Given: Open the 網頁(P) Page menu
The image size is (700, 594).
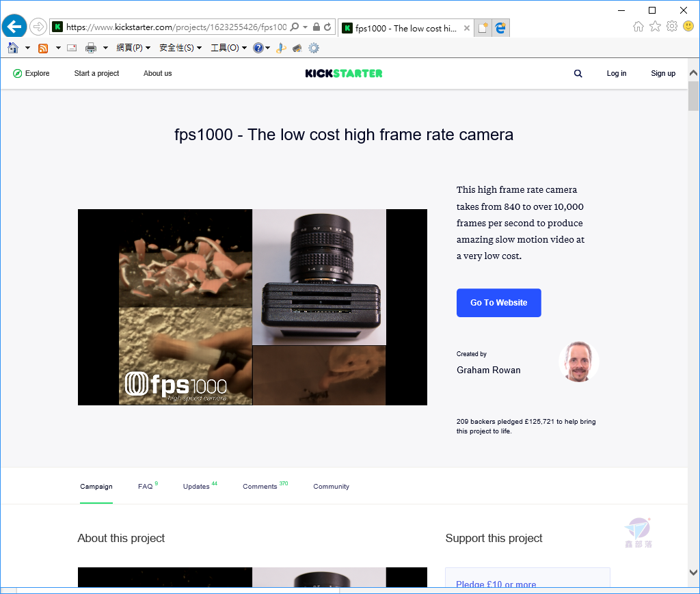Looking at the screenshot, I should pos(133,48).
